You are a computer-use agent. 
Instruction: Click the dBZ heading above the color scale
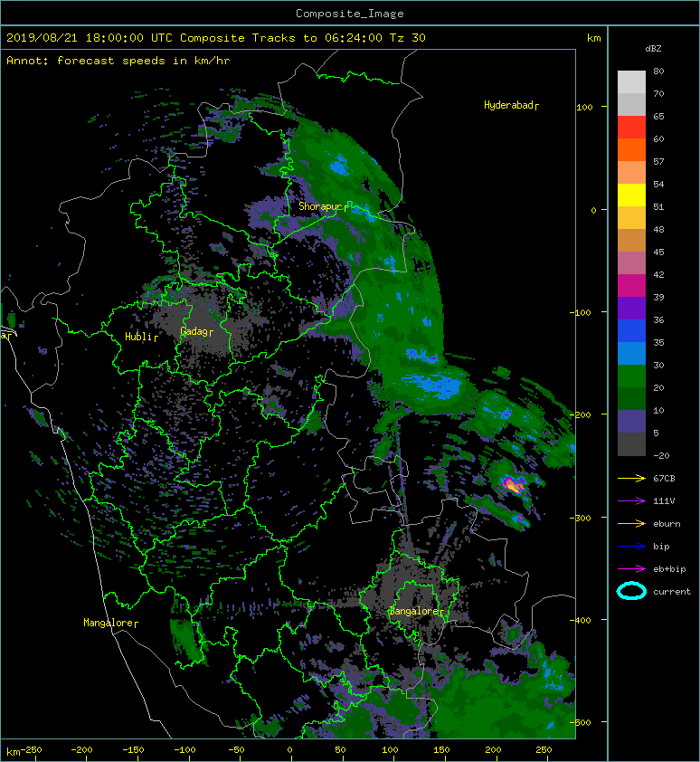point(653,49)
